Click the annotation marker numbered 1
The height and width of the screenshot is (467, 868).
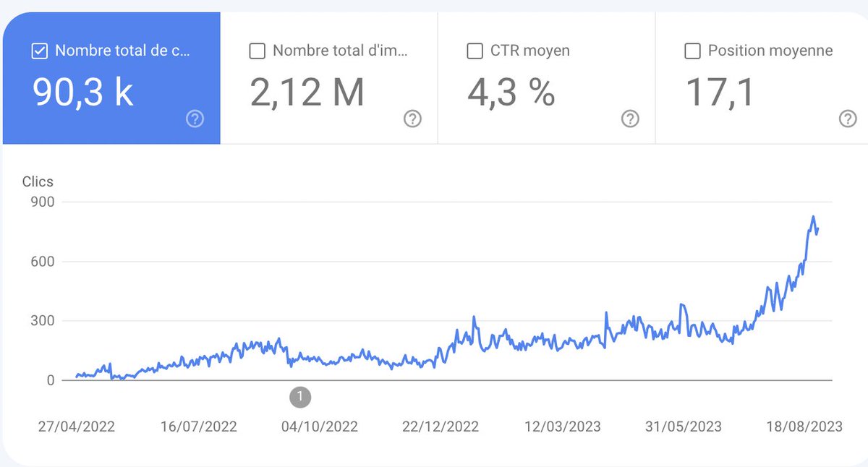(300, 396)
